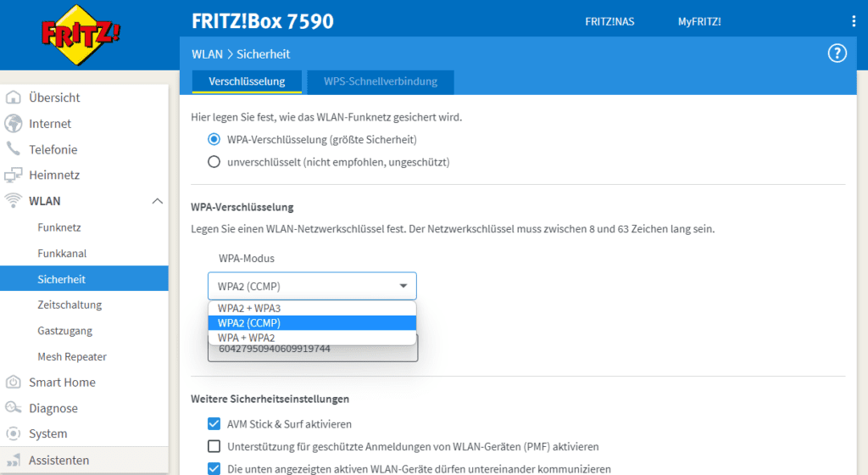
Task: Switch to the WPS-Schnellverbindung tab
Action: point(381,81)
